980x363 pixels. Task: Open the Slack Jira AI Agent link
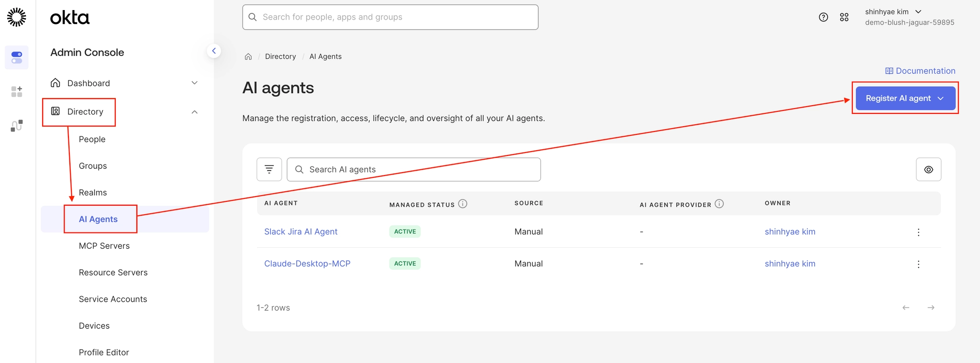pyautogui.click(x=301, y=231)
